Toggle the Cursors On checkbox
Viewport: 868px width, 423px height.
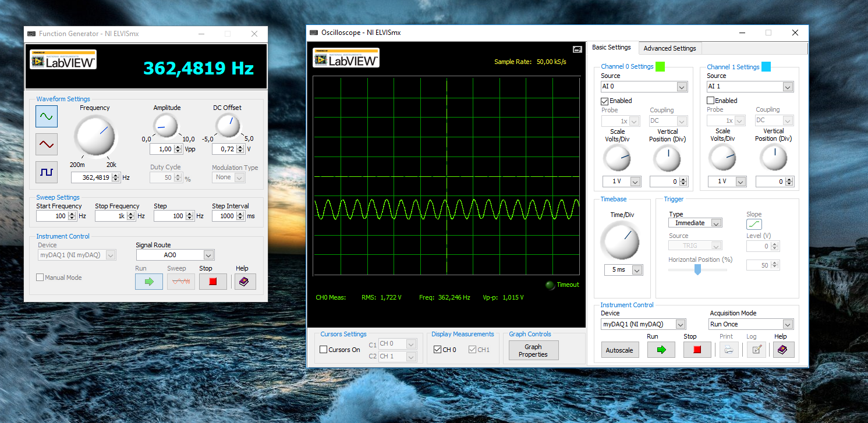(324, 350)
